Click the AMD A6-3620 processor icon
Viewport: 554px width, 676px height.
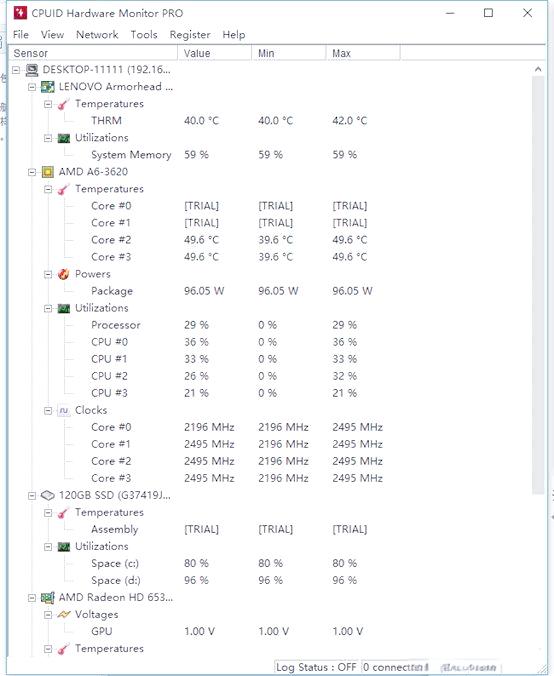pyautogui.click(x=47, y=172)
